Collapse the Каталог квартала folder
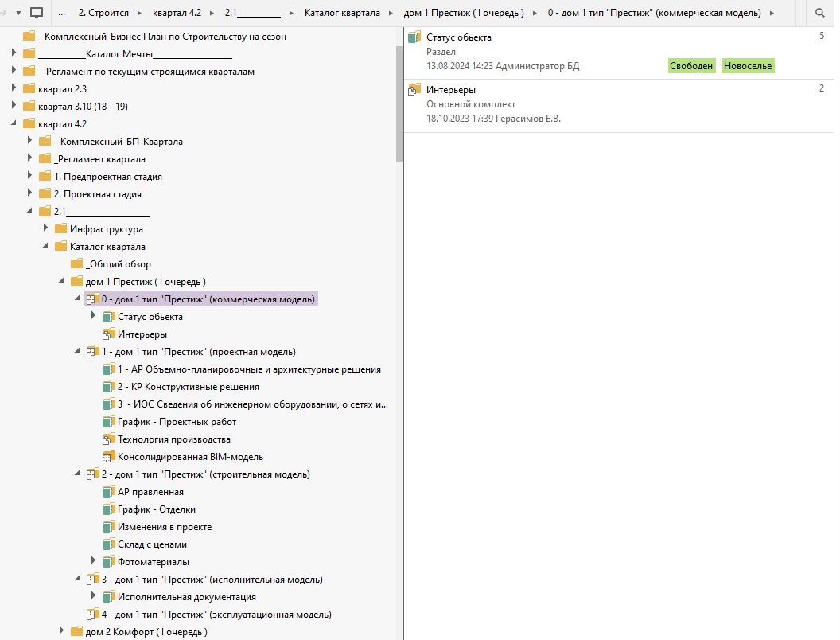The image size is (840, 640). coord(46,247)
